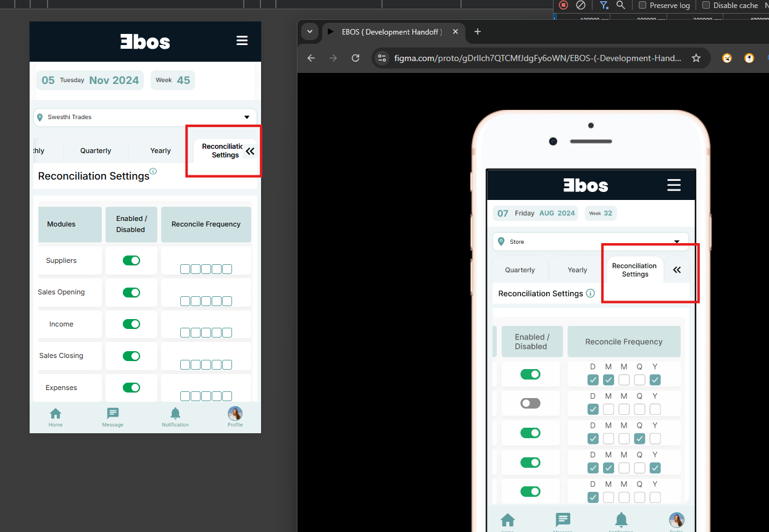Open the Store dropdown in the Figma prototype
This screenshot has height=532, width=769.
coord(590,241)
